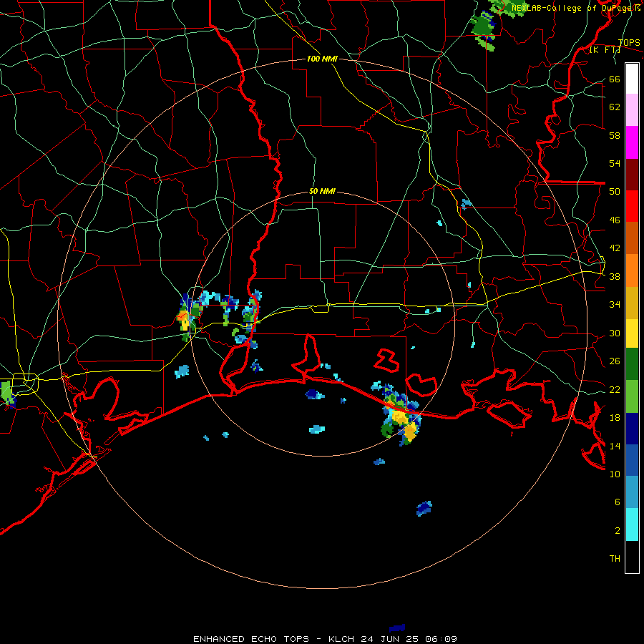Screen dimensions: 644x644
Task: Select the bright red swatch in the legend
Action: (x=632, y=206)
